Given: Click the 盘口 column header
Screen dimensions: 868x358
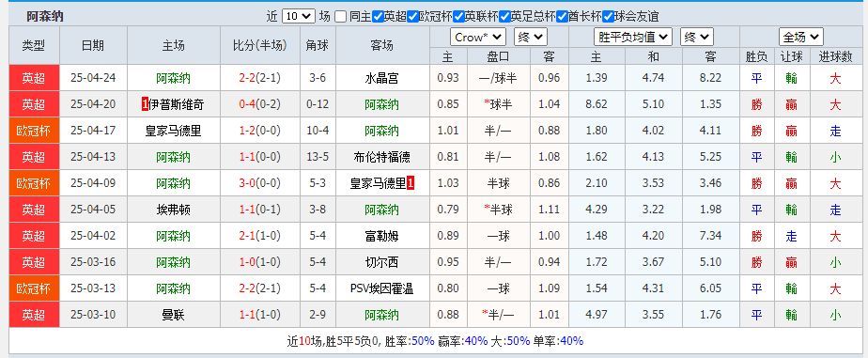Looking at the screenshot, I should (498, 56).
